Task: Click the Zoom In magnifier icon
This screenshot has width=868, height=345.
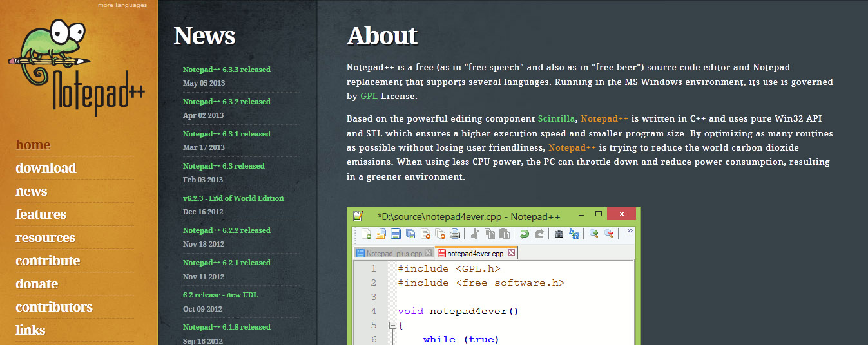Action: 594,234
